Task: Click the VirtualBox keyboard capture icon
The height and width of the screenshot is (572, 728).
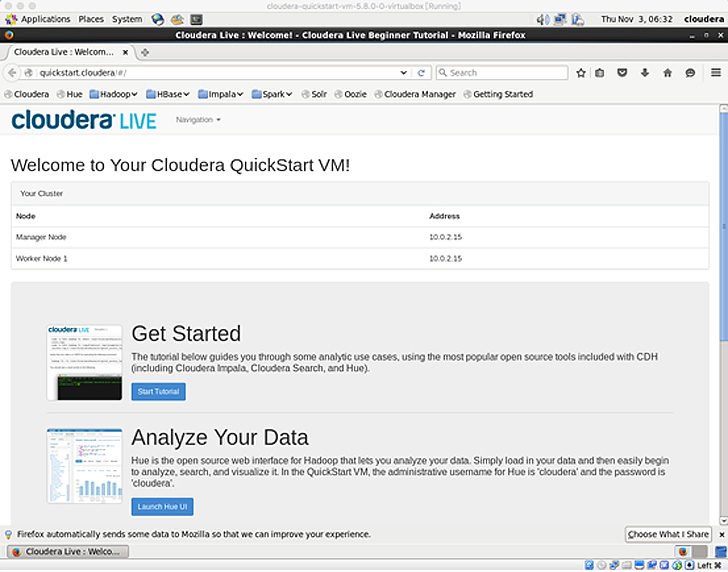Action: coord(689,565)
